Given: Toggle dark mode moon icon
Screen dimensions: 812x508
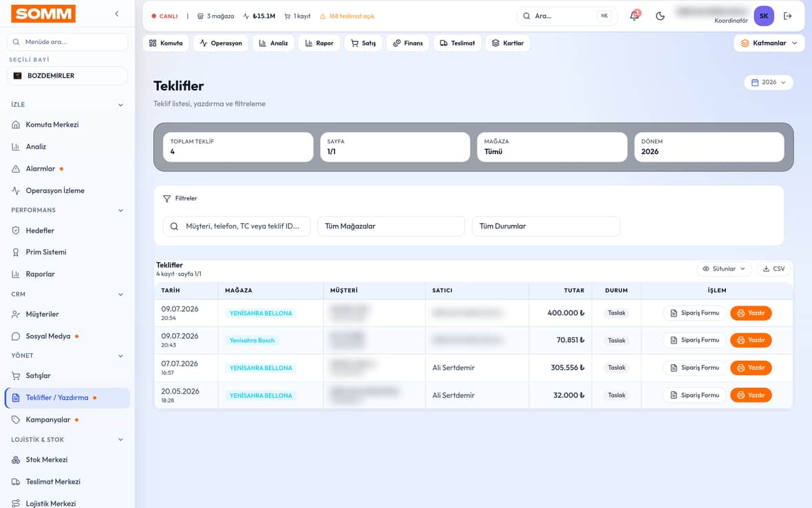Looking at the screenshot, I should [660, 16].
